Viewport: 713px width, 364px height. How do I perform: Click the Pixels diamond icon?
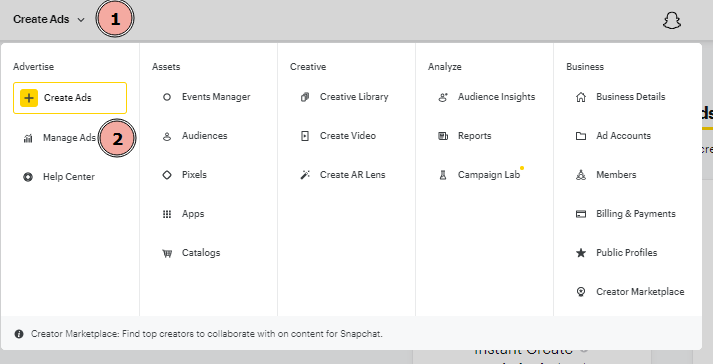point(167,175)
